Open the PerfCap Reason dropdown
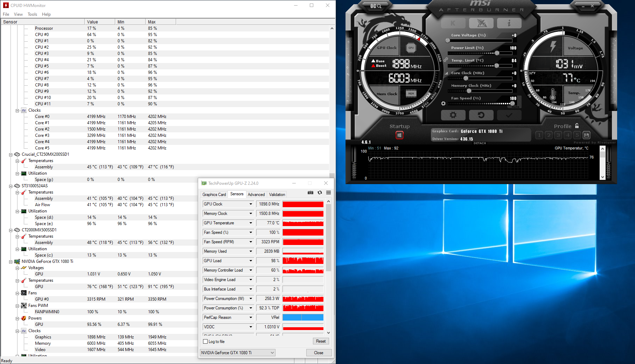The width and height of the screenshot is (635, 364). tap(251, 317)
